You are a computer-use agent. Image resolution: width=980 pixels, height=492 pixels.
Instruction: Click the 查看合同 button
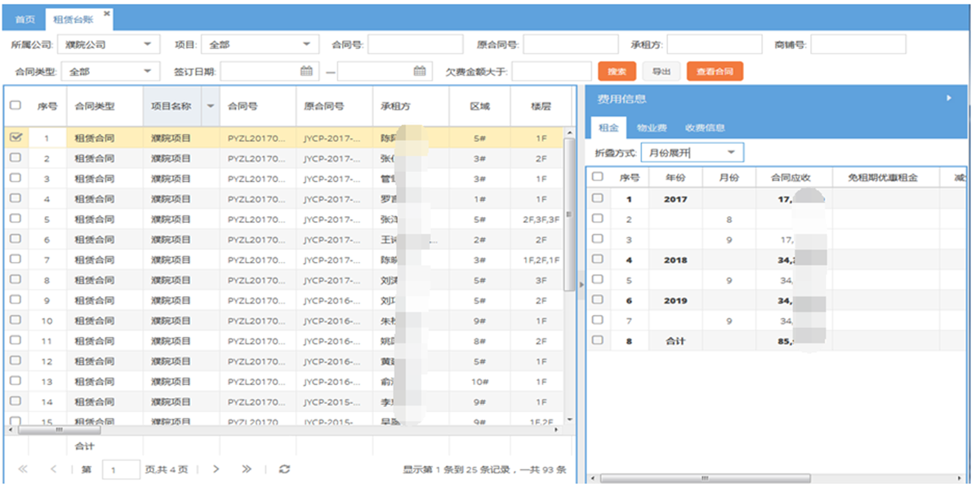tap(715, 72)
